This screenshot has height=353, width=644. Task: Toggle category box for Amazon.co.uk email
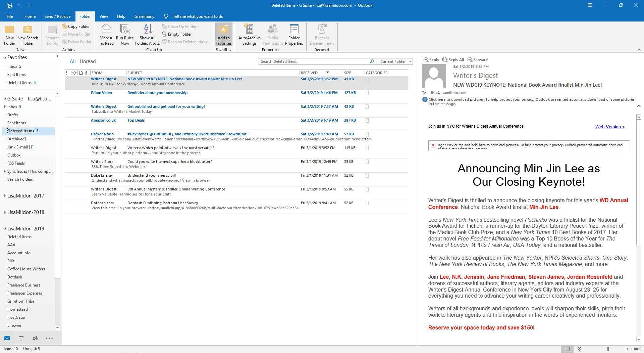(367, 121)
